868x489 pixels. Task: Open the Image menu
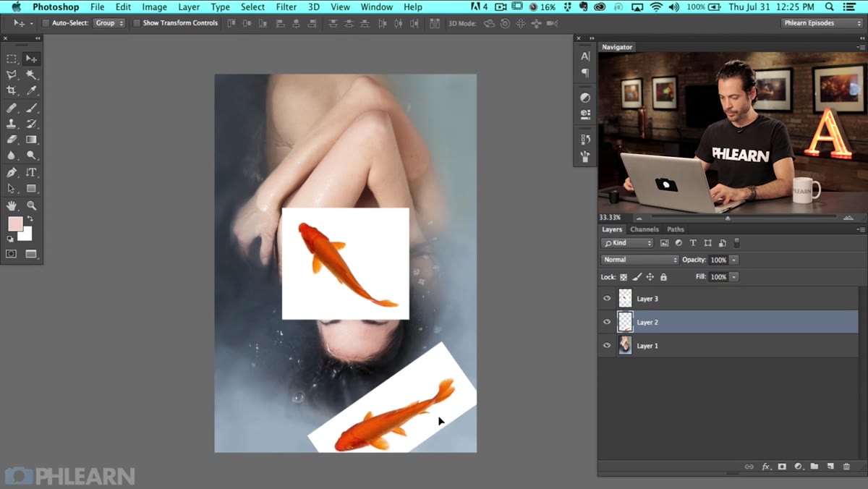click(154, 7)
